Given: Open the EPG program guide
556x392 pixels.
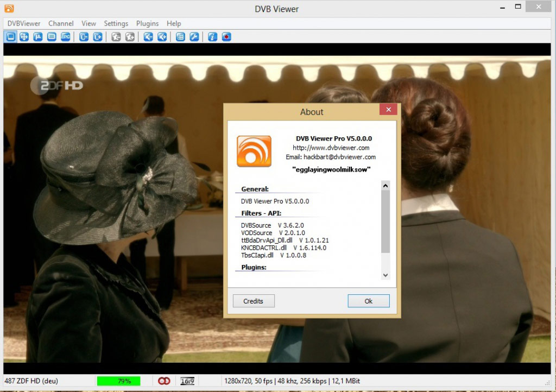Looking at the screenshot, I should click(65, 36).
